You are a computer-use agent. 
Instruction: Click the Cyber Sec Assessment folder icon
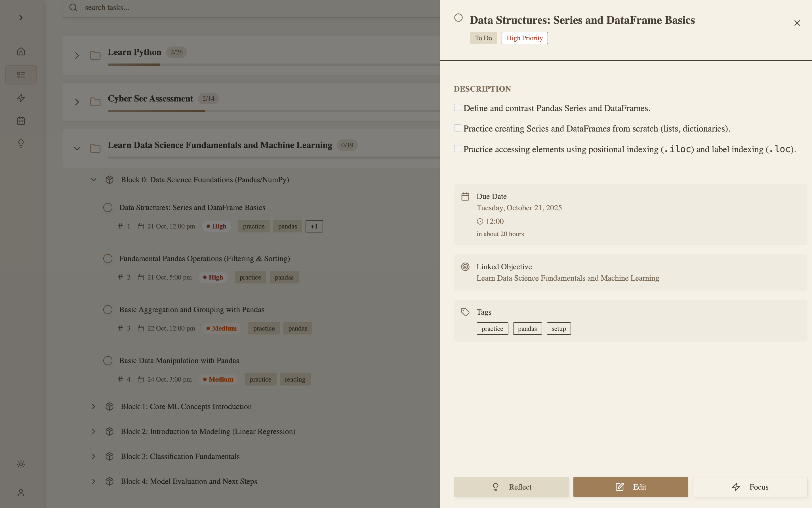95,102
